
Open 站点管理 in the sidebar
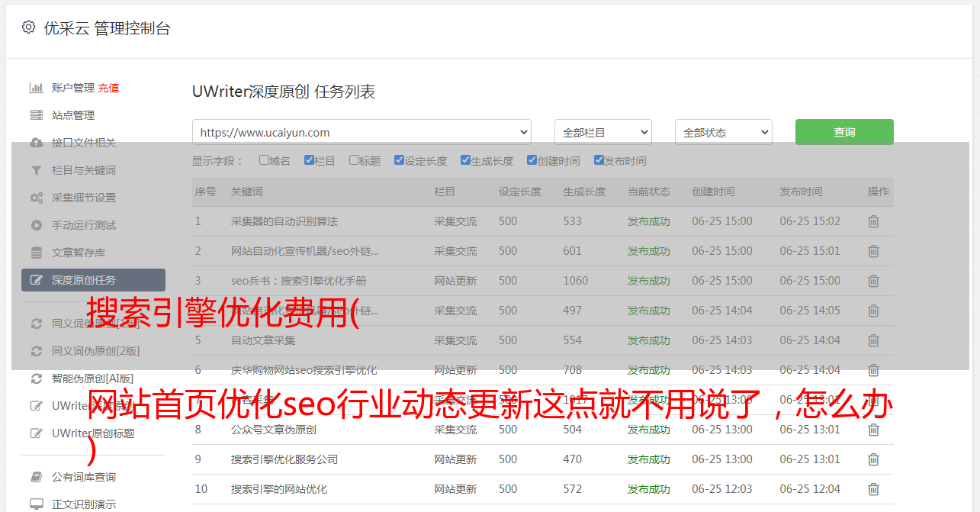tap(73, 115)
